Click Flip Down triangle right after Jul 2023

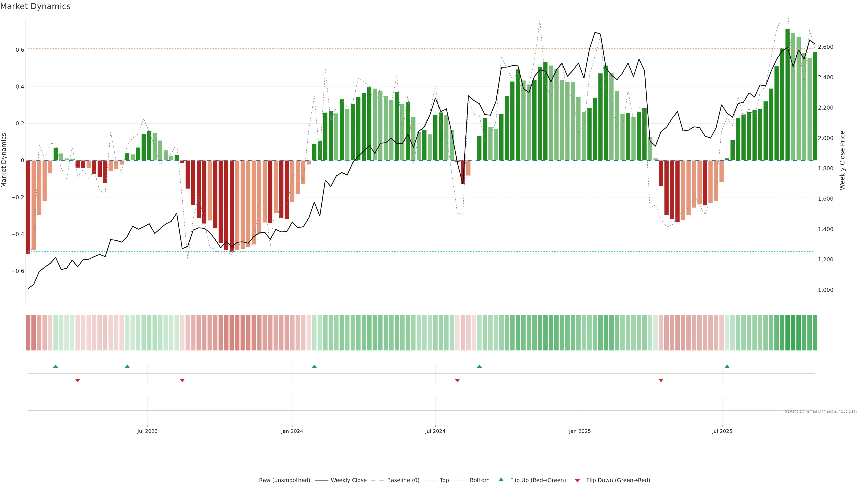pyautogui.click(x=182, y=380)
